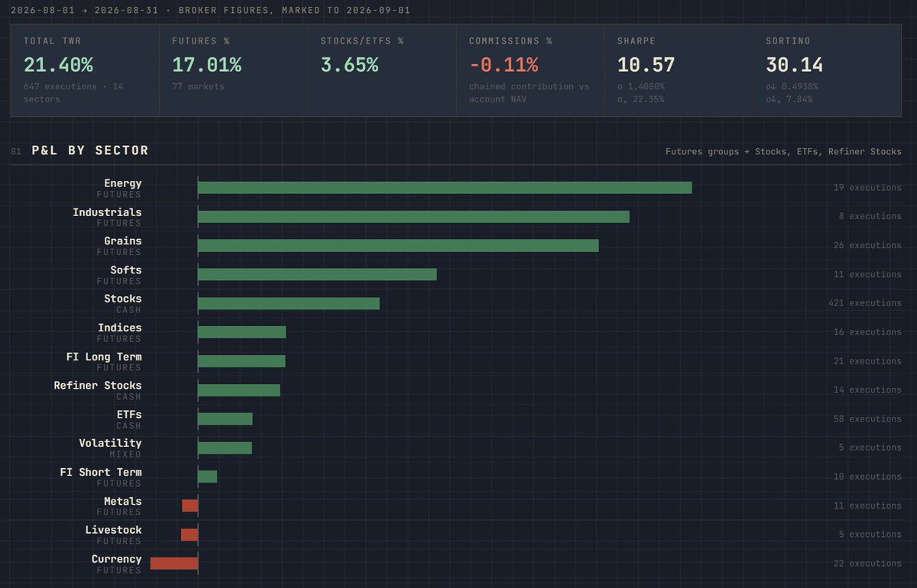Click the Commissions % value -0.11%
The height and width of the screenshot is (588, 917).
click(504, 65)
